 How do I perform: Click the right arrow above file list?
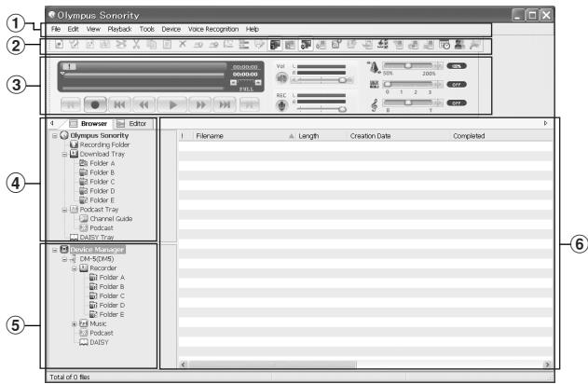pyautogui.click(x=546, y=123)
